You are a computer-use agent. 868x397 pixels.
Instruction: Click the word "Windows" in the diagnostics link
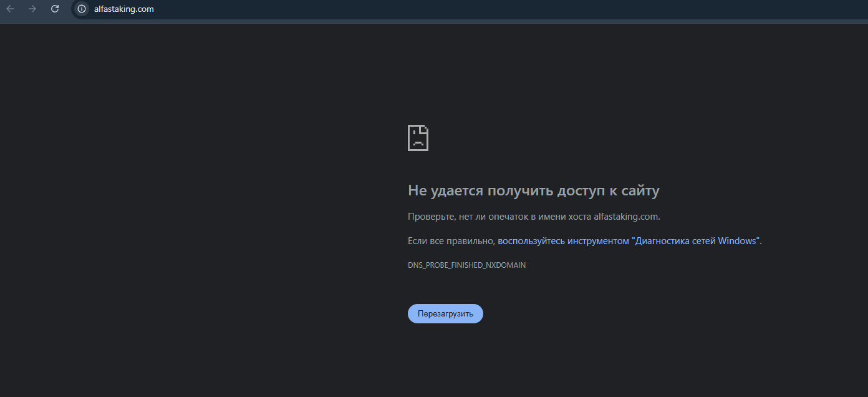tap(736, 241)
